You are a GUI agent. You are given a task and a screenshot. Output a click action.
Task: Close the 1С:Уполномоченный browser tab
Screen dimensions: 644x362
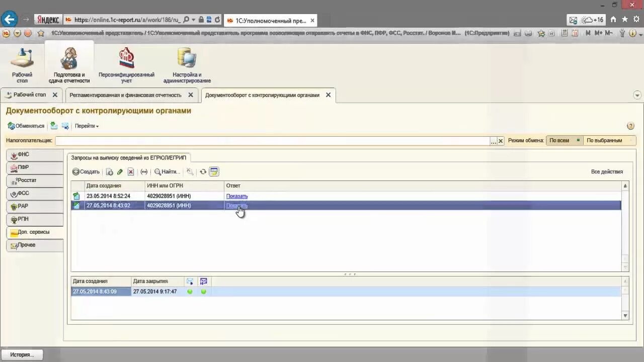pyautogui.click(x=312, y=21)
